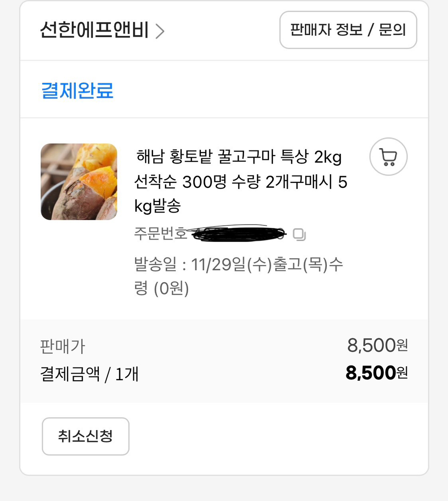Tap the 주문번호 label text
Image resolution: width=448 pixels, height=501 pixels.
(161, 233)
